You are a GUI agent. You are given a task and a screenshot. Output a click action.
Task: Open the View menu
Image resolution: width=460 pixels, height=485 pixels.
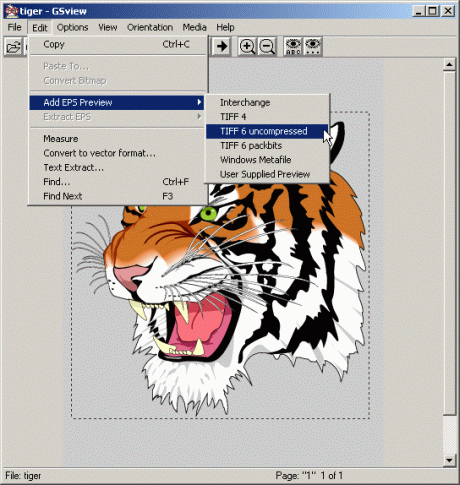[108, 27]
